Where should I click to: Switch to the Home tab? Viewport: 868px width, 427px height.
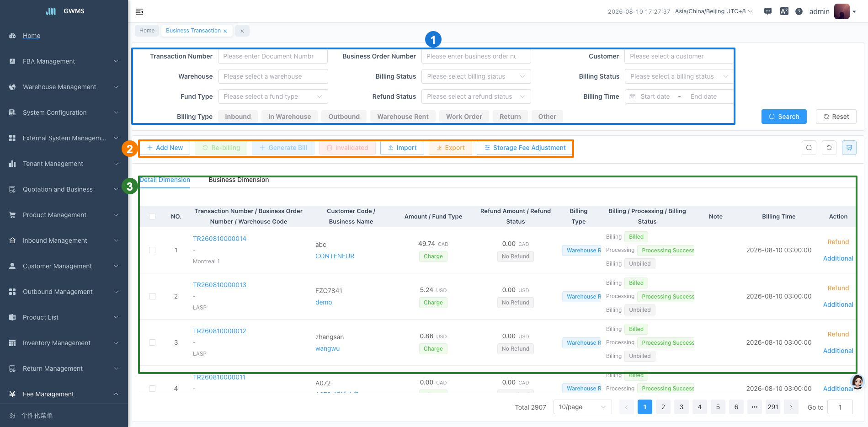coord(147,31)
